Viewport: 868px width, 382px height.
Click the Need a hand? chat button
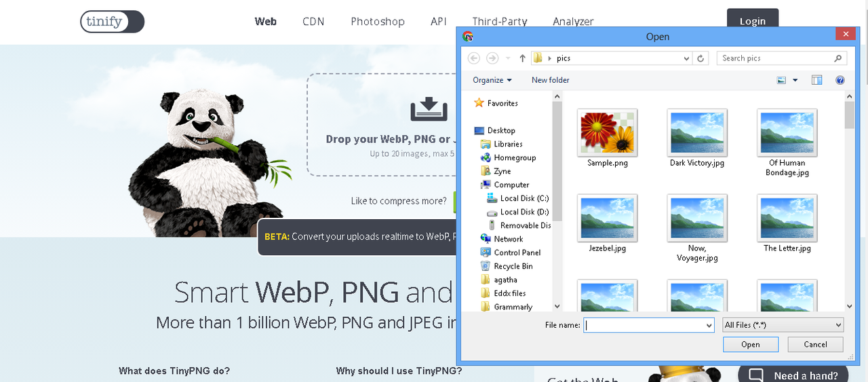coord(793,375)
